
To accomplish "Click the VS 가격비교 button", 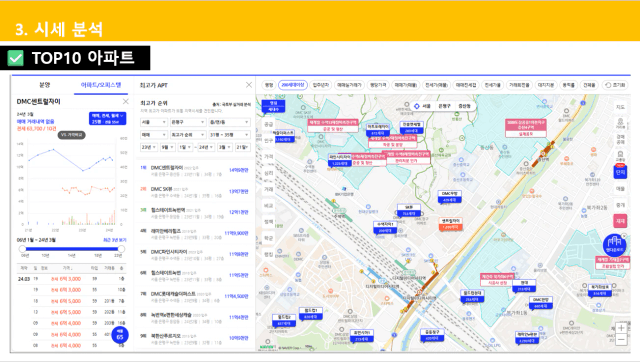I will tap(71, 135).
